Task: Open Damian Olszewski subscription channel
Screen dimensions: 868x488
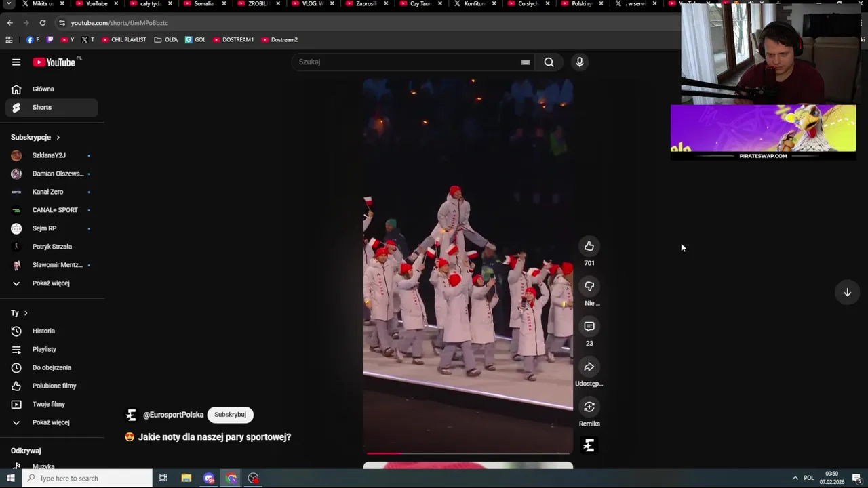Action: (x=52, y=174)
